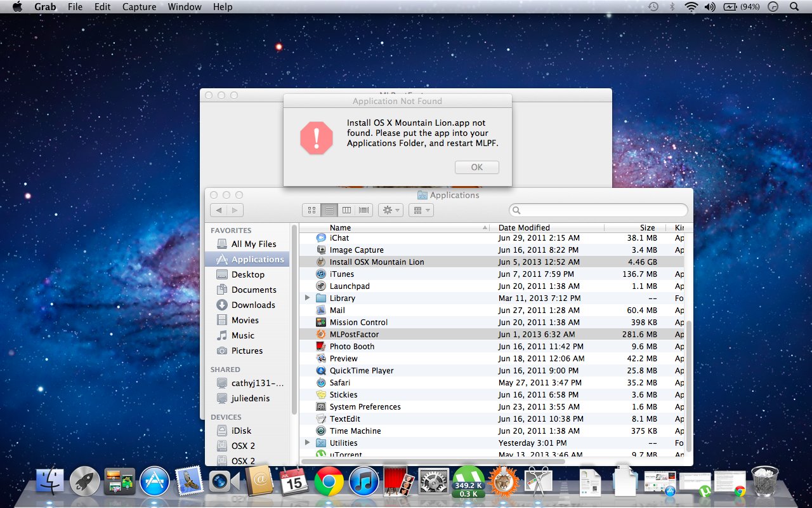Viewport: 812px width, 508px height.
Task: Select Time Machine row in list
Action: click(492, 431)
